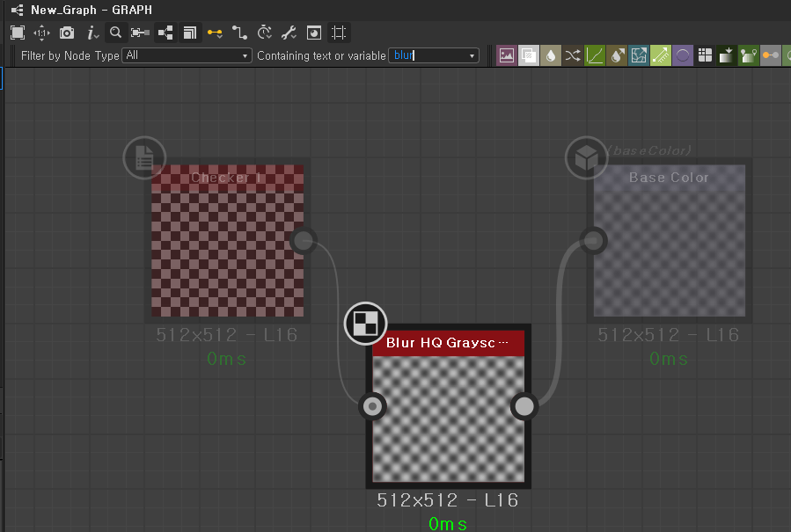Toggle grid snapping in the toolbar
791x532 pixels.
[x=339, y=32]
